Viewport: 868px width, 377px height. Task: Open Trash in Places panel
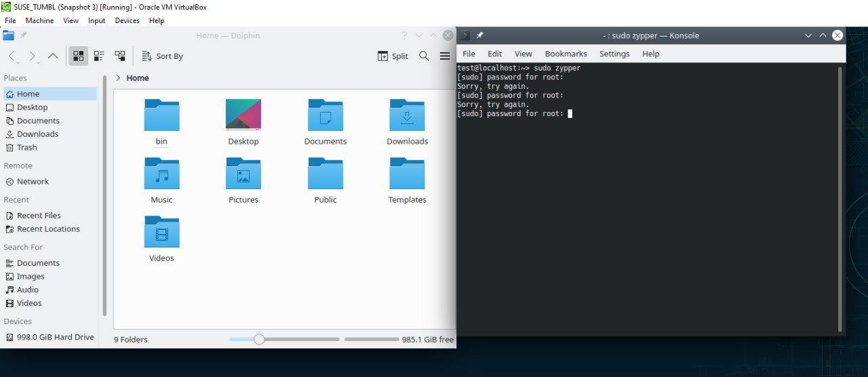[50, 147]
